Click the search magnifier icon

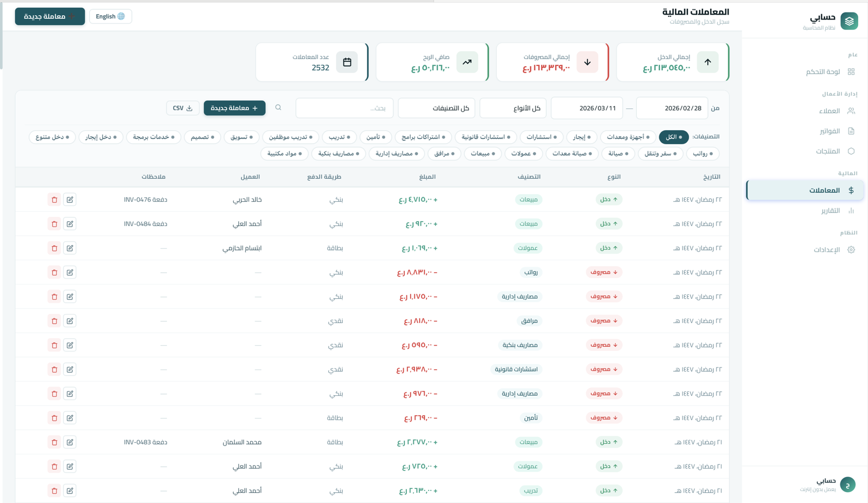[x=278, y=108]
